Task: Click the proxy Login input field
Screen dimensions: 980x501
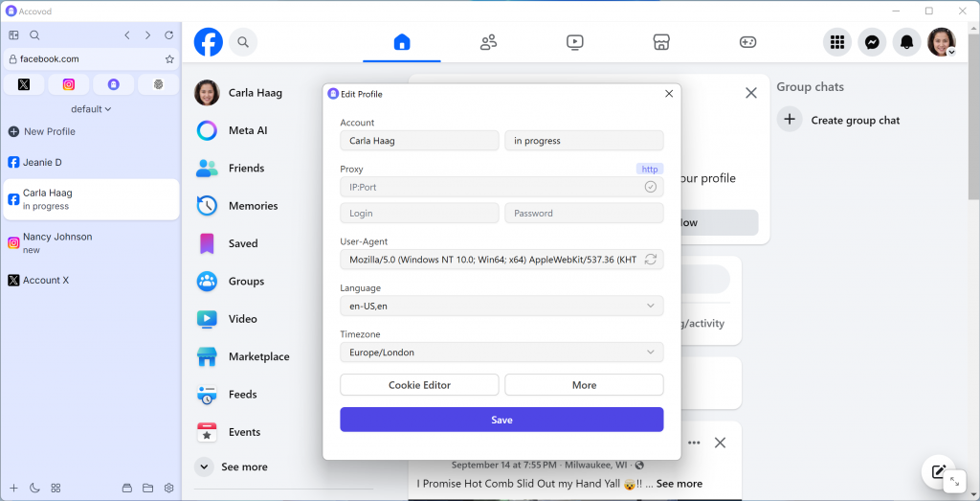Action: [x=419, y=214]
